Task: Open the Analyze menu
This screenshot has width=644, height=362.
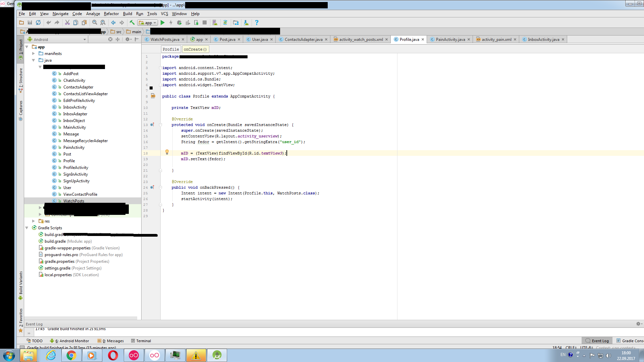Action: click(x=93, y=14)
